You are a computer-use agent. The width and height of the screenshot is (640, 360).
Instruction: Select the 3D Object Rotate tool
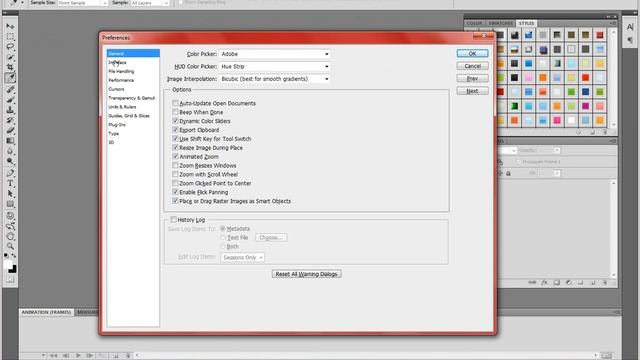pos(10,216)
